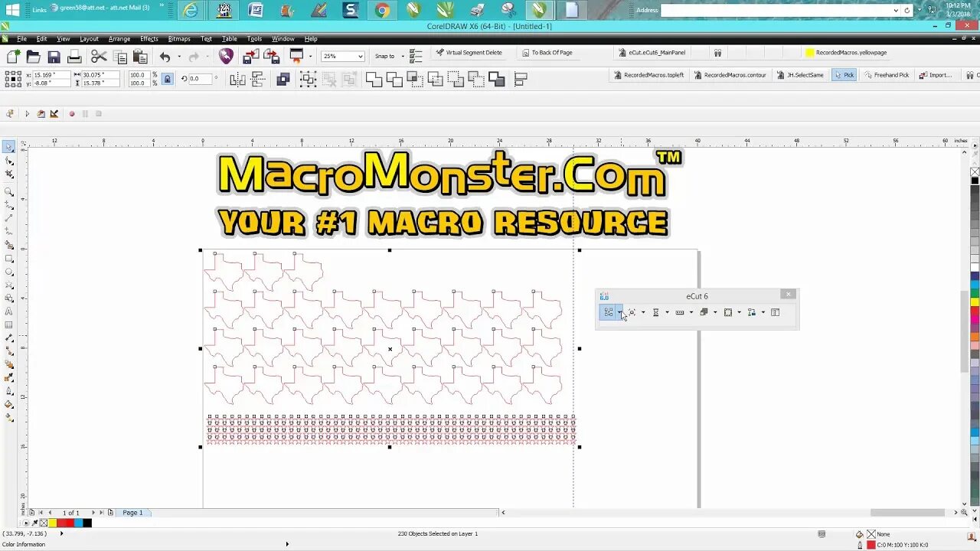This screenshot has width=980, height=551.
Task: Save the document via floppy disk icon
Action: 54,56
